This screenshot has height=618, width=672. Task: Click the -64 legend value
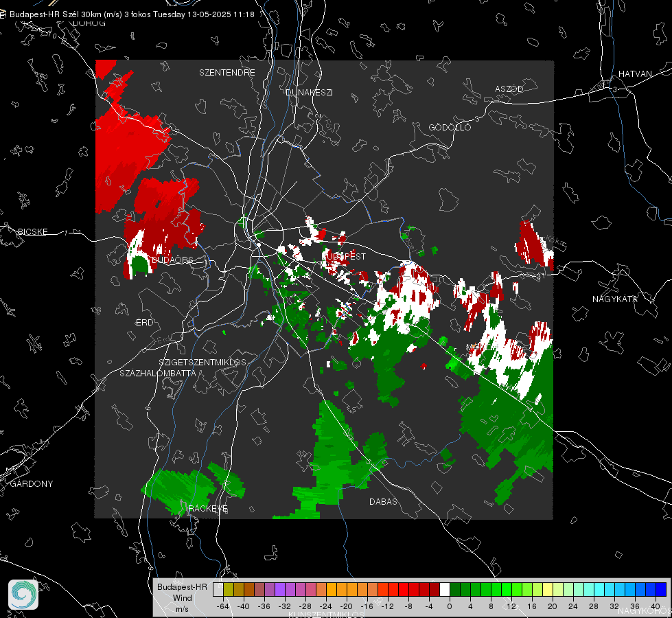pyautogui.click(x=223, y=606)
